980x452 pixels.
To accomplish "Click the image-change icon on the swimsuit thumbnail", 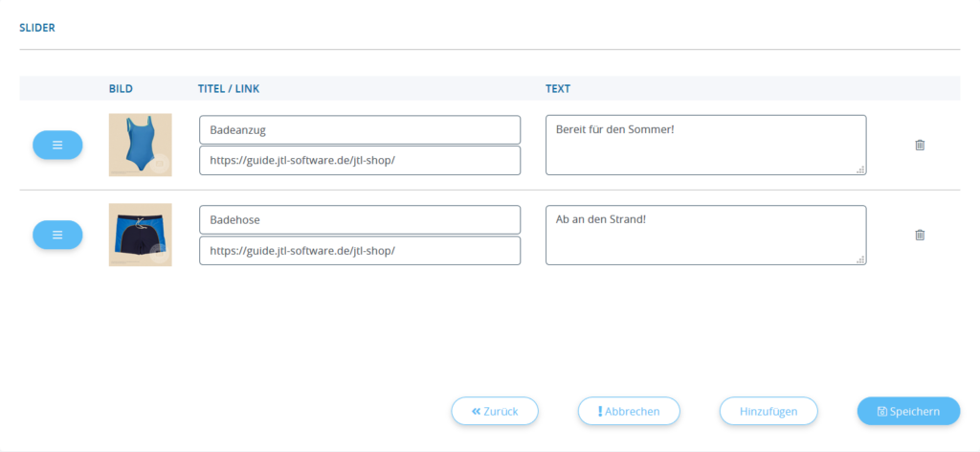I will (160, 164).
